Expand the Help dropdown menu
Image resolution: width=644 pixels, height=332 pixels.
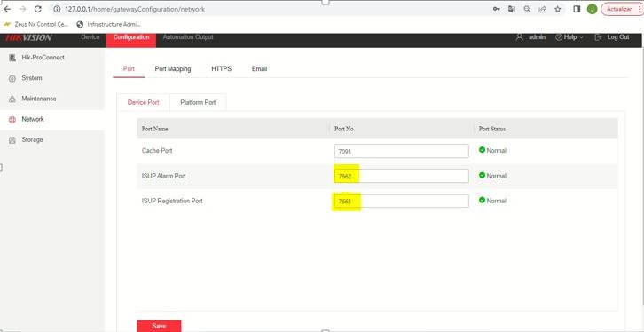coord(569,37)
